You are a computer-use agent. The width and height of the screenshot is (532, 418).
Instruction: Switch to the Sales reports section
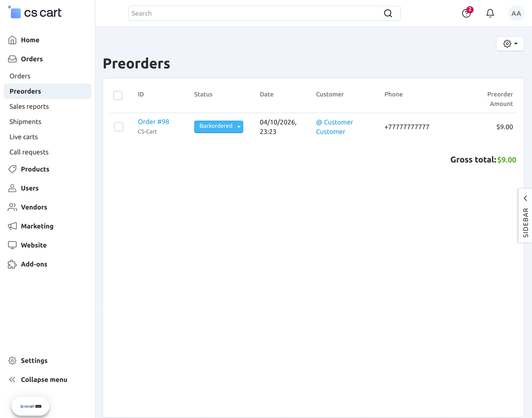click(29, 106)
